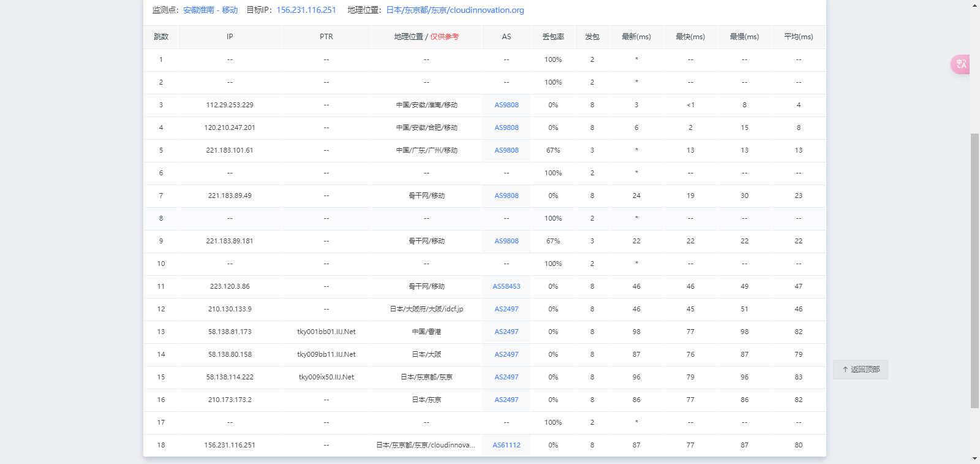The height and width of the screenshot is (464, 980).
Task: Click the scrollbar down arrow
Action: coord(974,458)
